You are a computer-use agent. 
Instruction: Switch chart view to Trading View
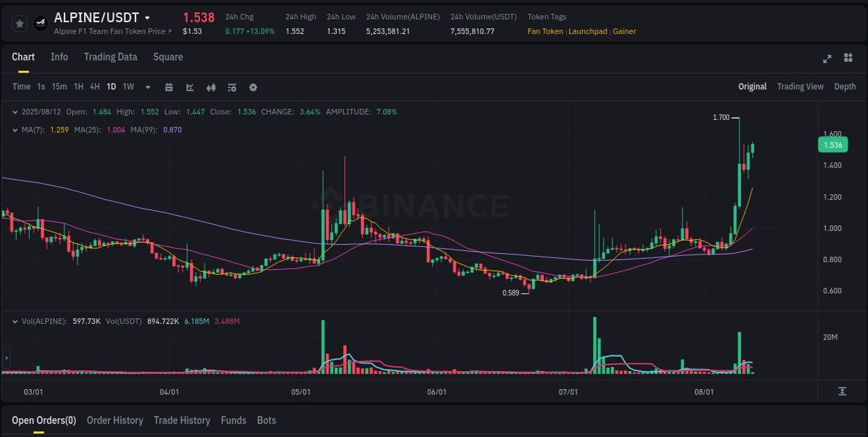tap(800, 87)
